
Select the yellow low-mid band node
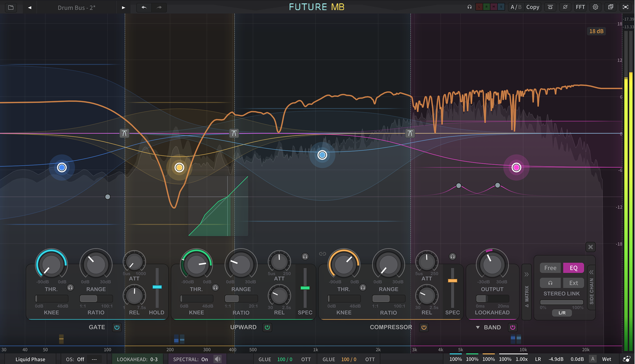179,167
